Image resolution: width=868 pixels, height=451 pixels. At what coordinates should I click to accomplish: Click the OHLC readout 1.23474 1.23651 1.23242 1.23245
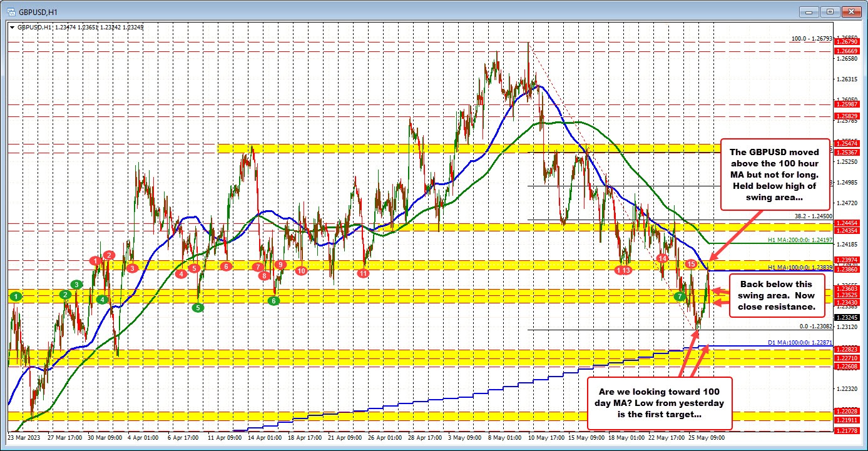[x=99, y=27]
